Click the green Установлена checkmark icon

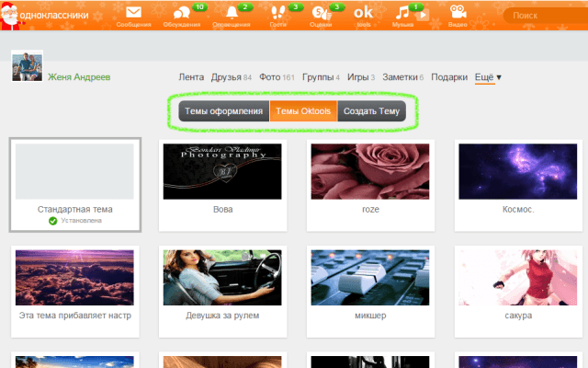[x=53, y=221]
